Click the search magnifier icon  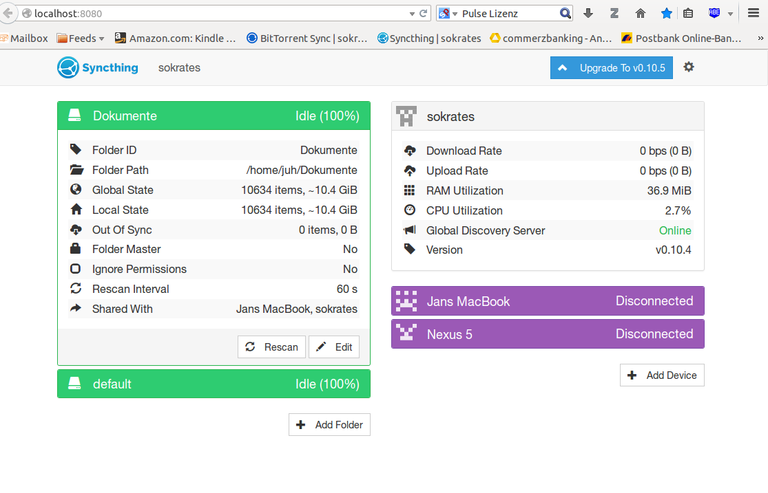[565, 13]
